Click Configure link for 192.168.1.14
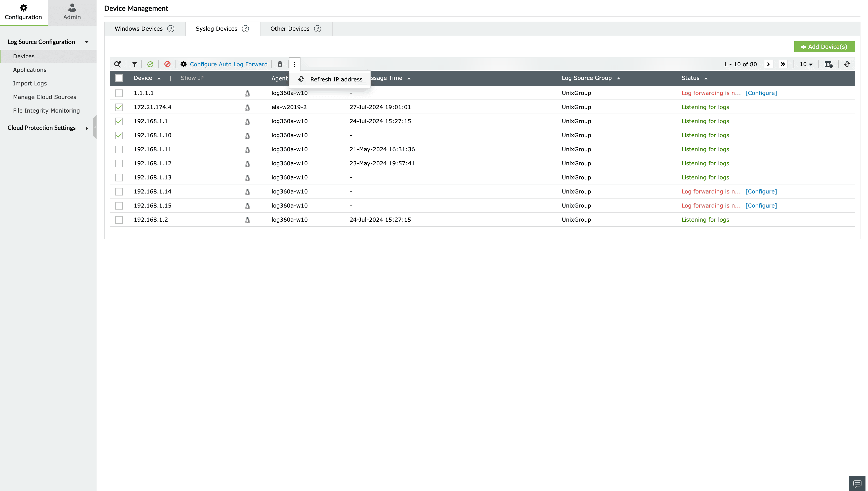The image size is (868, 491). (x=761, y=191)
